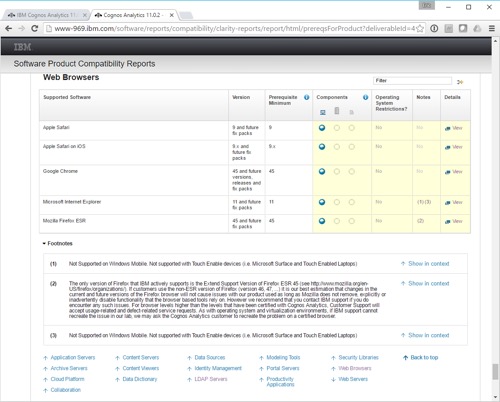The image size is (500, 402).
Task: Click the cloud drive extension icon
Action: (477, 29)
